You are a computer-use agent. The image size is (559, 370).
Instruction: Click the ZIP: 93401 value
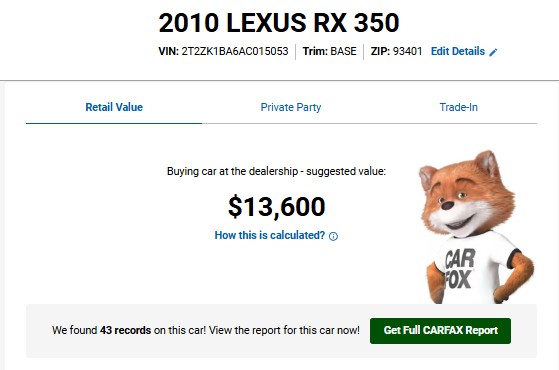point(407,51)
